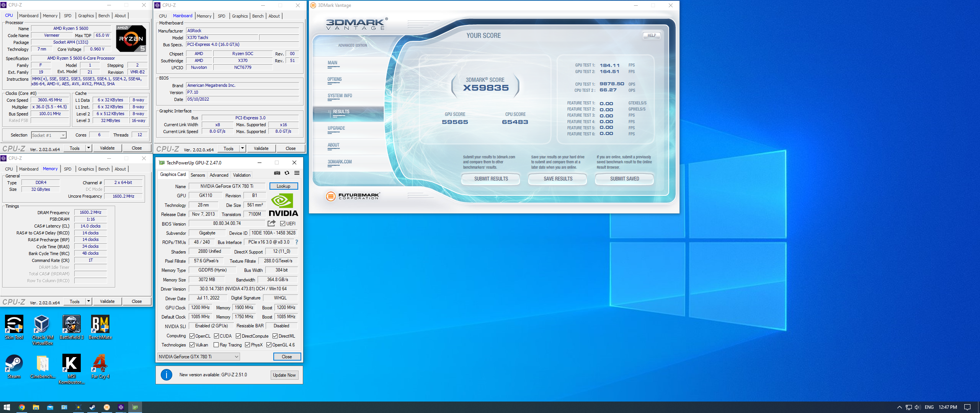Toggle the Vulkan checkbox
The height and width of the screenshot is (413, 980).
pos(192,345)
